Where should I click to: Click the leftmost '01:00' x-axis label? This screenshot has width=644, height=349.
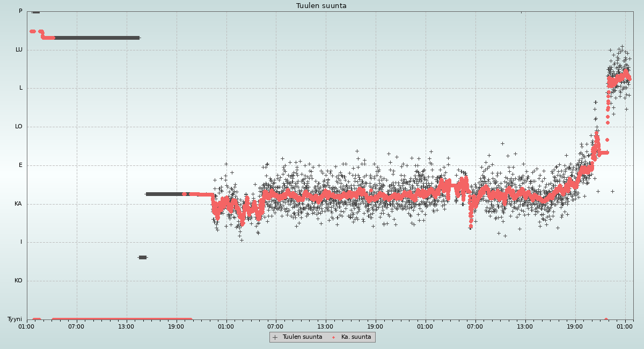tap(27, 326)
